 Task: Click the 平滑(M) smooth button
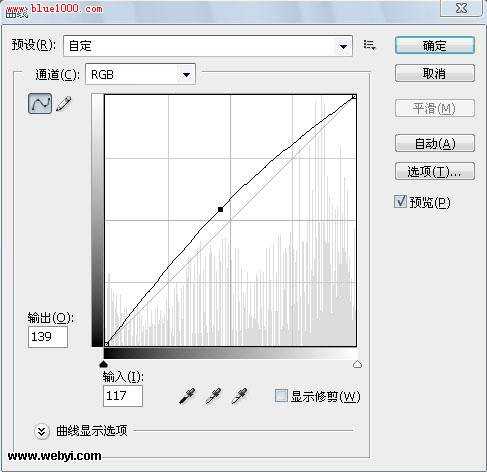point(435,108)
